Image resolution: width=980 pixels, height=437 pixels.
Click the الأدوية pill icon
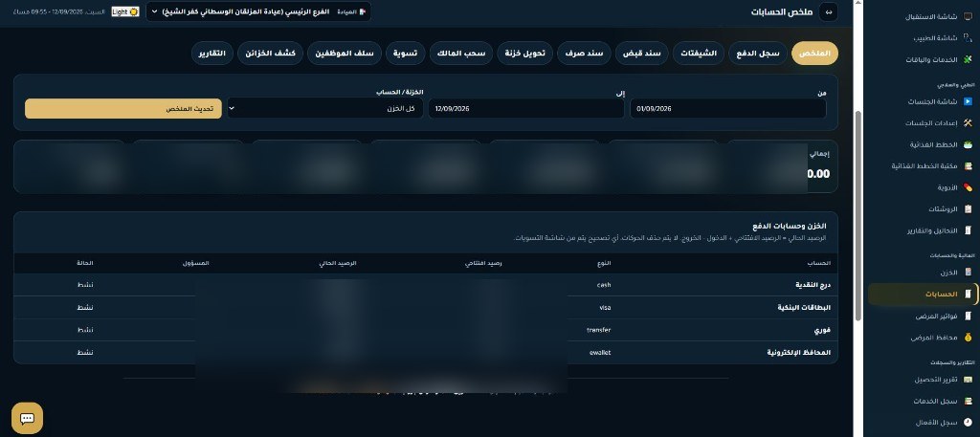(x=968, y=187)
